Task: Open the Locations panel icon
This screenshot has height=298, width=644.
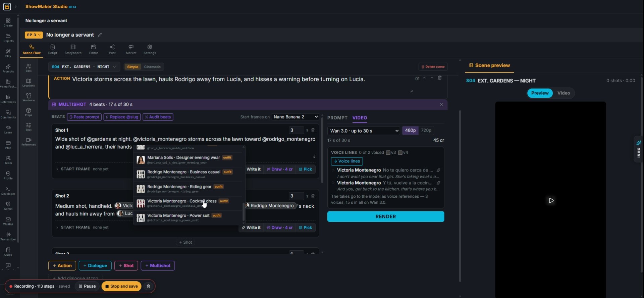Action: pos(29,83)
